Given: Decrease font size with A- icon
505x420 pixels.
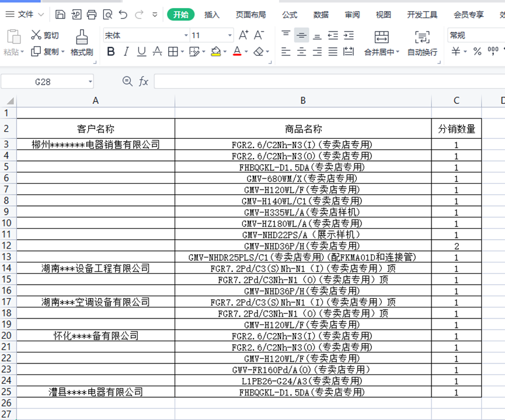Looking at the screenshot, I should point(259,35).
